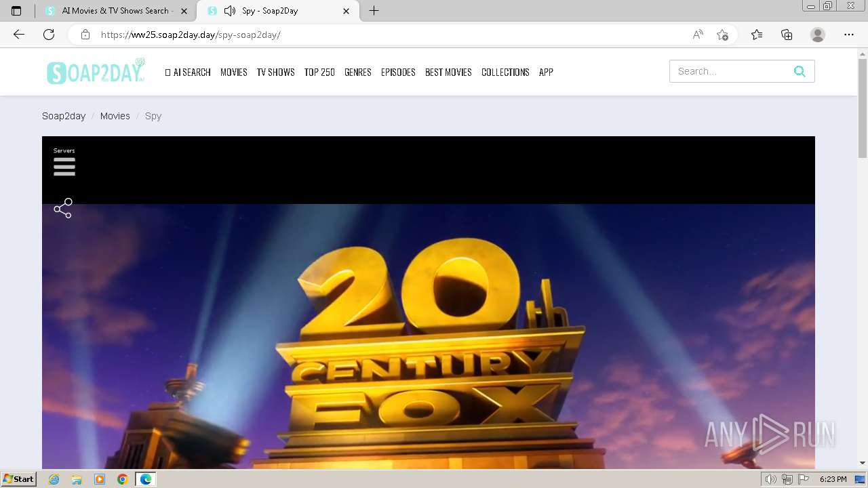868x488 pixels.
Task: Open the GENRES menu
Action: [x=358, y=72]
